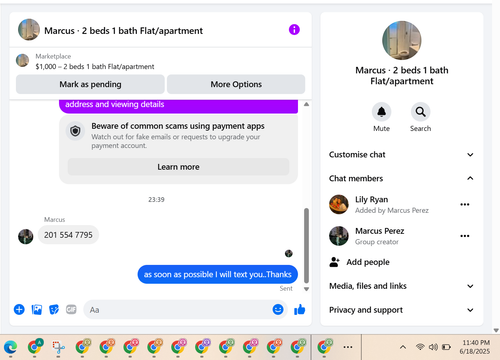The height and width of the screenshot is (360, 500).
Task: Mute notifications with the bell icon
Action: (381, 112)
